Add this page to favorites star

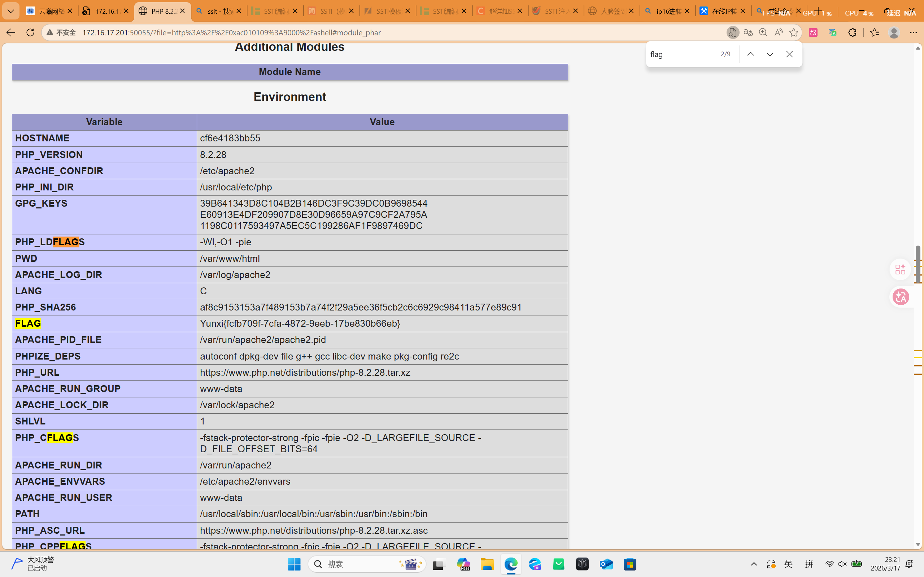coord(793,32)
